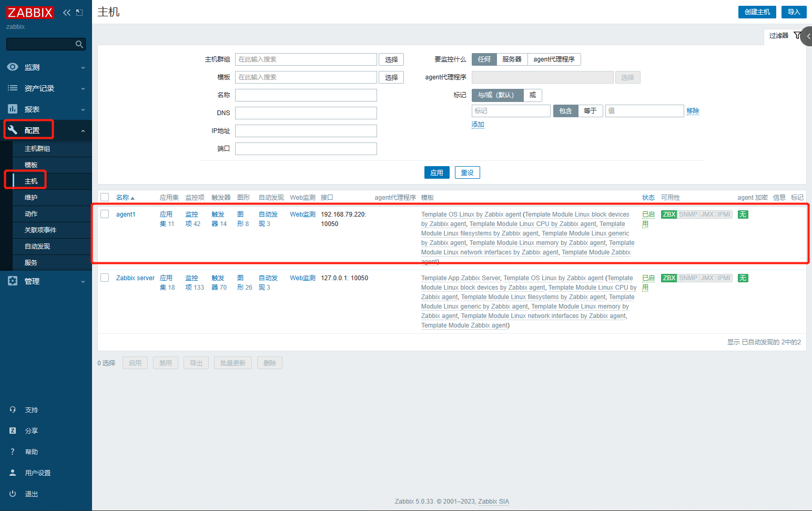
Task: Click the filter funnel icon
Action: tap(797, 36)
